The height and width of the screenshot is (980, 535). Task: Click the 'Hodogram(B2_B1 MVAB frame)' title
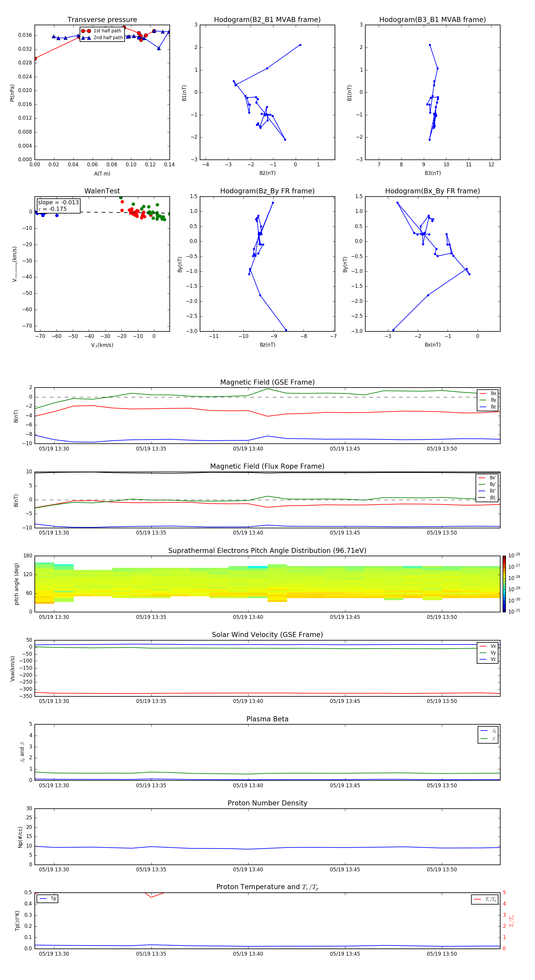[267, 20]
